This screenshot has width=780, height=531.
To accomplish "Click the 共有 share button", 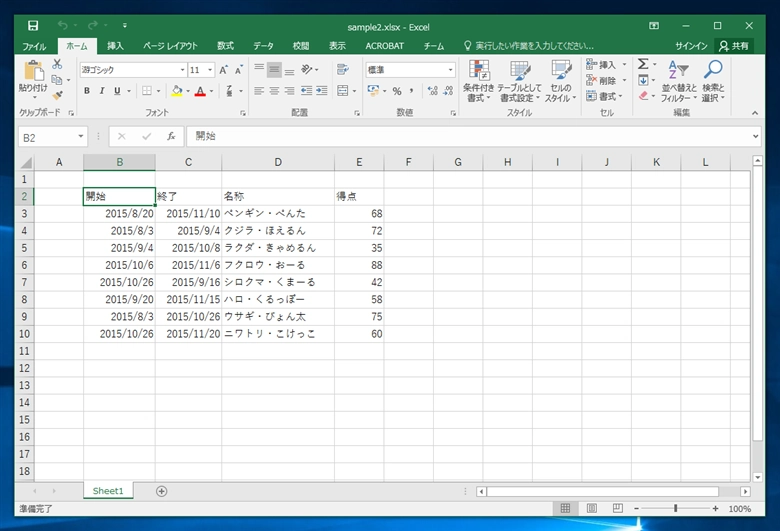I will click(734, 46).
